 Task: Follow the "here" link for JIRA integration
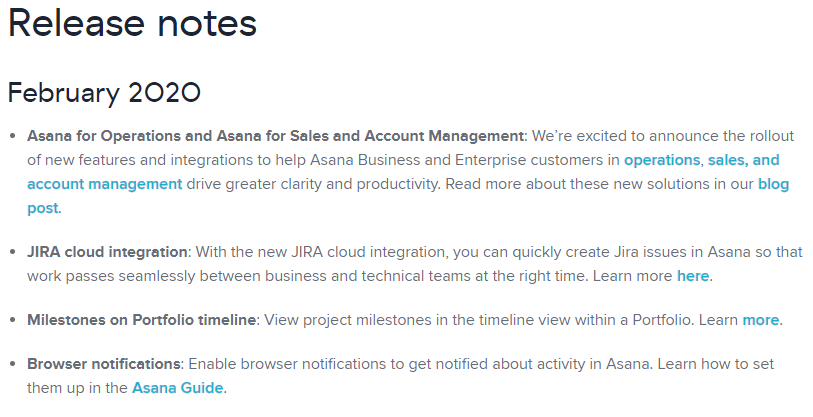pos(693,276)
